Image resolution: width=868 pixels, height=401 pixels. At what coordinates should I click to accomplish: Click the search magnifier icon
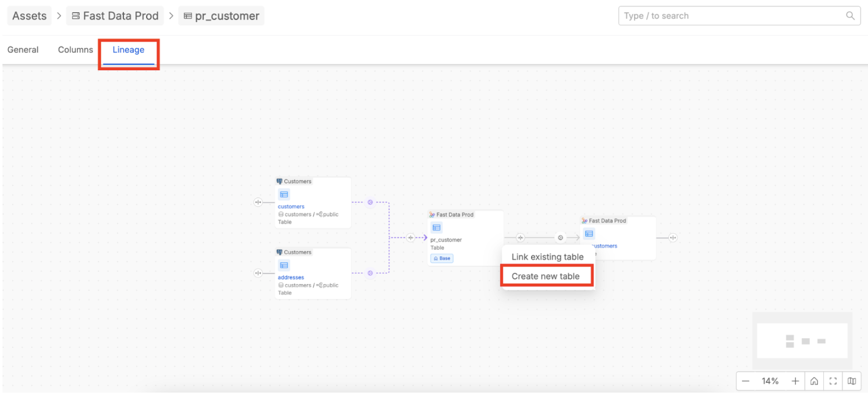(850, 16)
